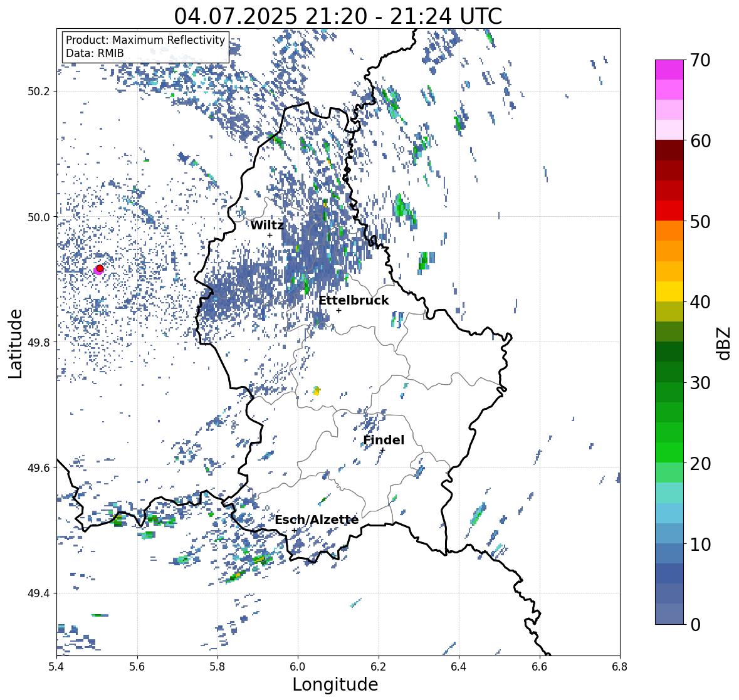
Task: Click the 6.0 longitude tick label
Action: 298,666
